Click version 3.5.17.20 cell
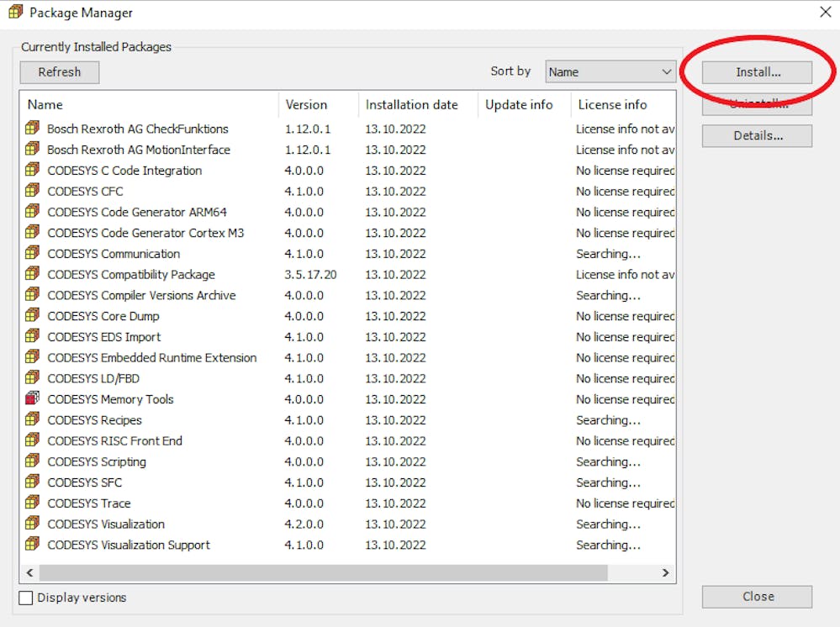This screenshot has height=627, width=840. [311, 275]
